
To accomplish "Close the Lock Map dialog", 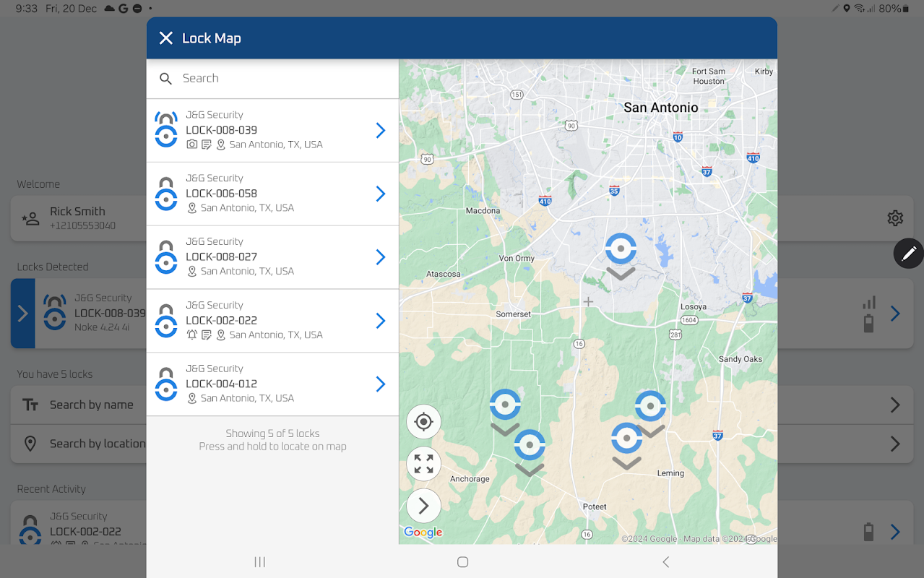I will [166, 38].
